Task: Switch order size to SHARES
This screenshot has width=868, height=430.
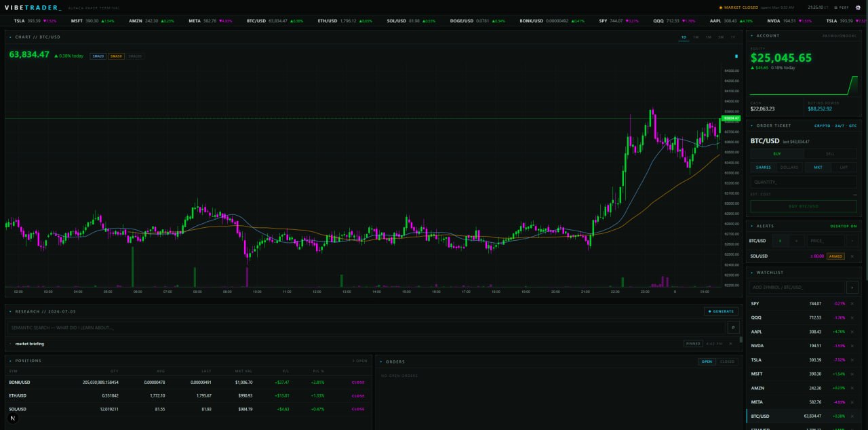Action: click(764, 167)
